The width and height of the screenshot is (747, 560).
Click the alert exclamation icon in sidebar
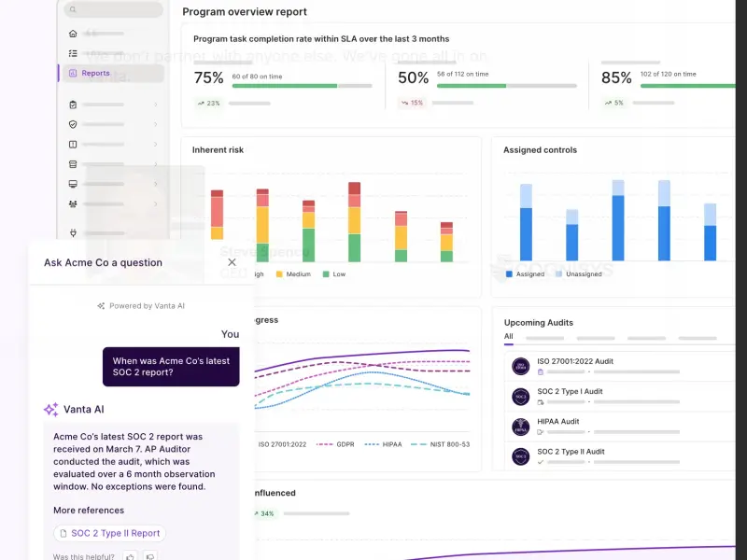click(x=73, y=145)
